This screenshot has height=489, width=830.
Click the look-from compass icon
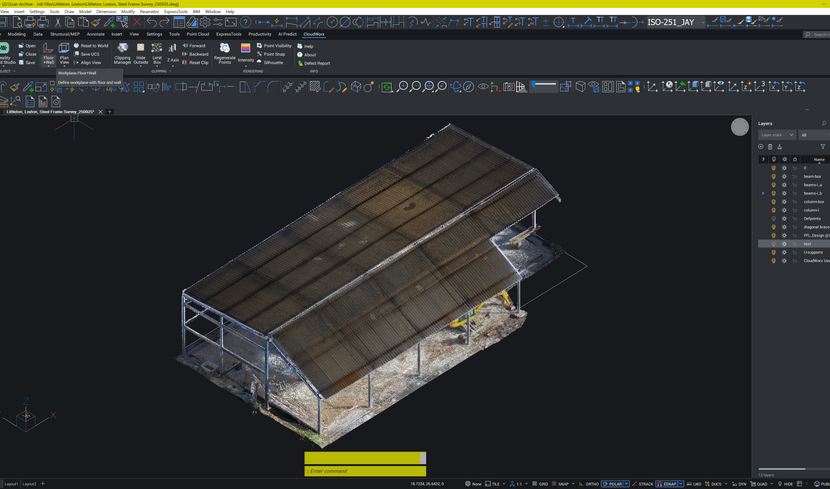pyautogui.click(x=468, y=86)
